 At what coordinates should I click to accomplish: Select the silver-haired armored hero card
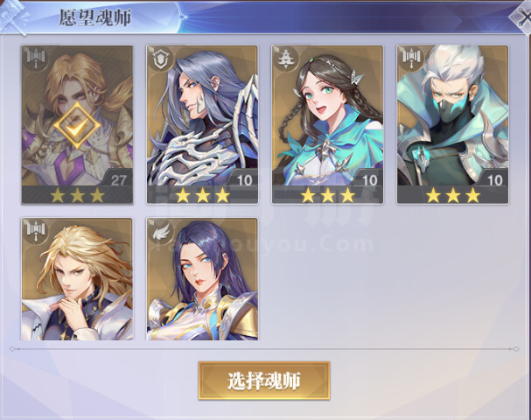[x=202, y=124]
